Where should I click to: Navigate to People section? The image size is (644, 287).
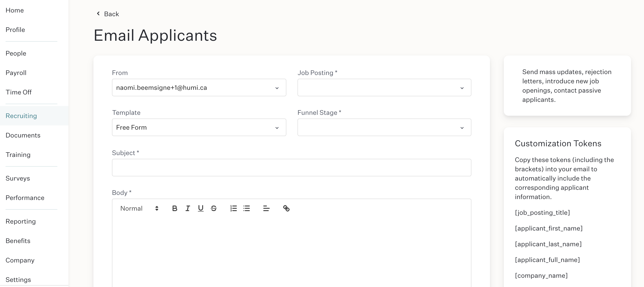pyautogui.click(x=16, y=53)
